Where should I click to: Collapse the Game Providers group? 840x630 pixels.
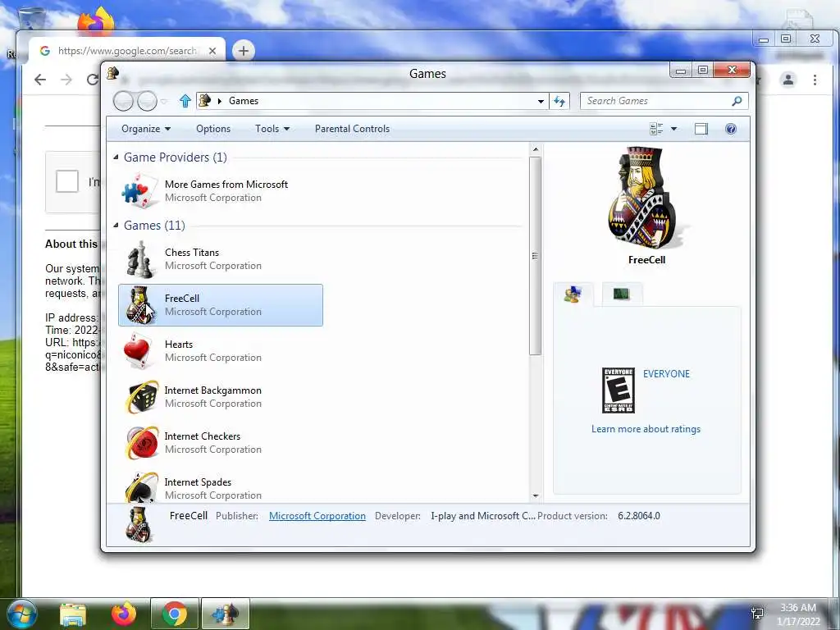coord(116,157)
